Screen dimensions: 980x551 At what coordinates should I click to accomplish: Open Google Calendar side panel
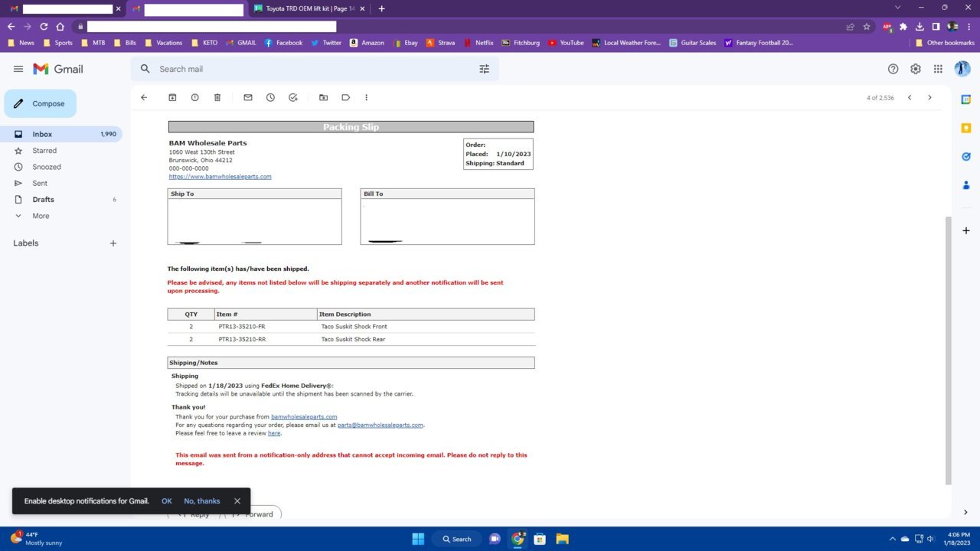(x=966, y=99)
